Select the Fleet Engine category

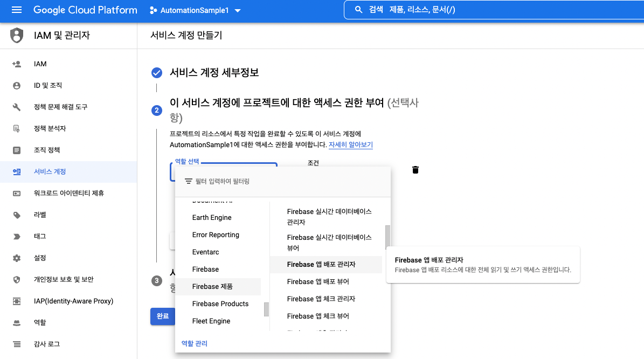(218, 321)
